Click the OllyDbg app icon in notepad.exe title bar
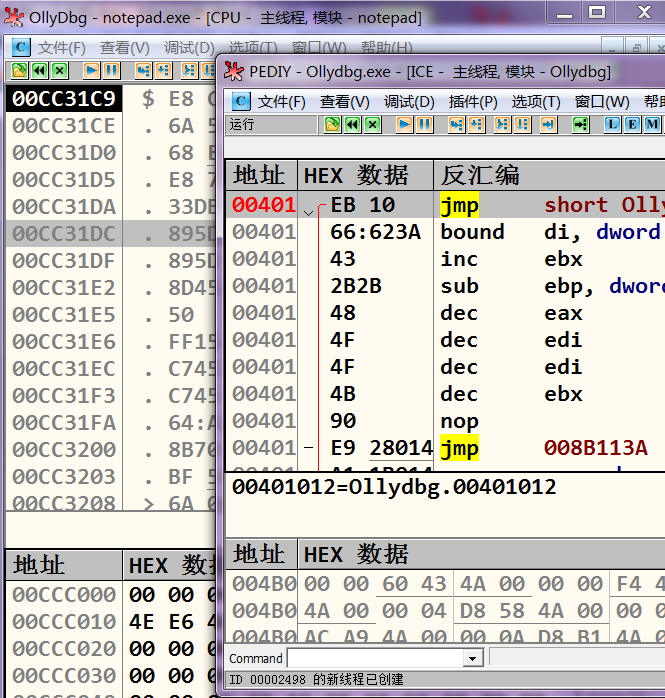This screenshot has width=665, height=698. pyautogui.click(x=14, y=17)
